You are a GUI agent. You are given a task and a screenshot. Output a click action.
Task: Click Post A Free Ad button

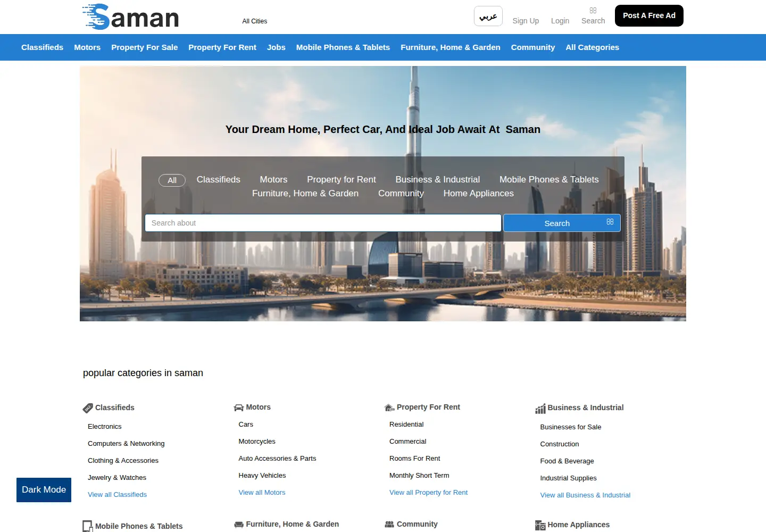[649, 15]
